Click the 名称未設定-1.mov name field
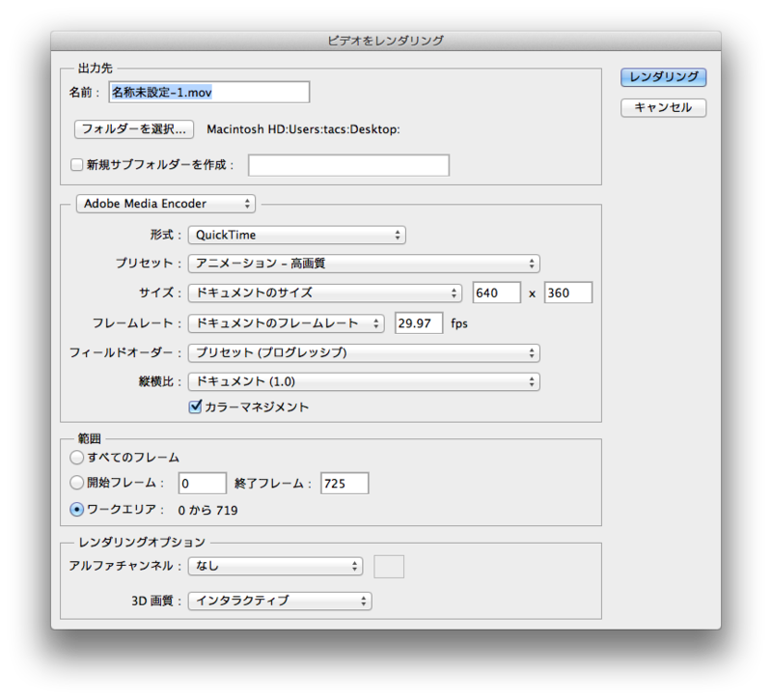Image resolution: width=772 pixels, height=700 pixels. (208, 92)
